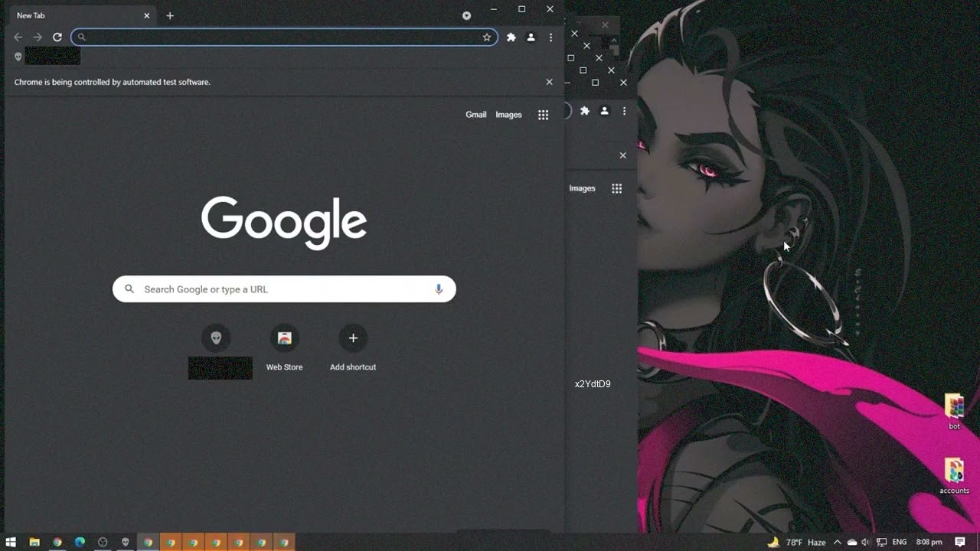Start voice search with the microphone
The height and width of the screenshot is (551, 980).
(439, 289)
